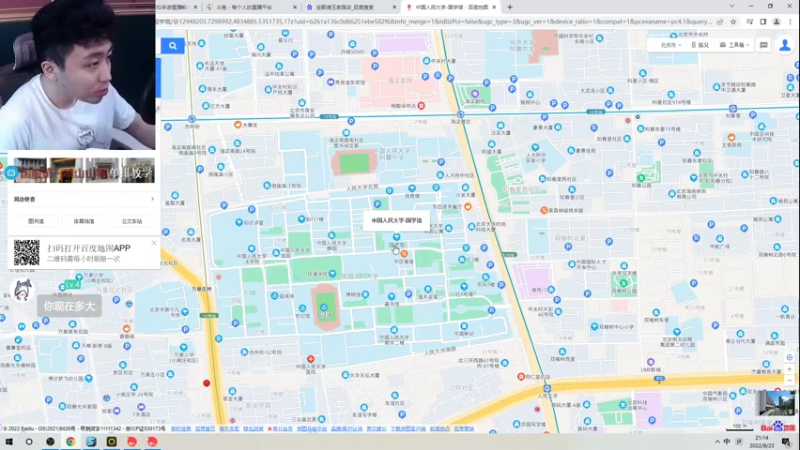This screenshot has height=450, width=800.
Task: Toggle the 路况 traffic layer
Action: click(x=700, y=45)
